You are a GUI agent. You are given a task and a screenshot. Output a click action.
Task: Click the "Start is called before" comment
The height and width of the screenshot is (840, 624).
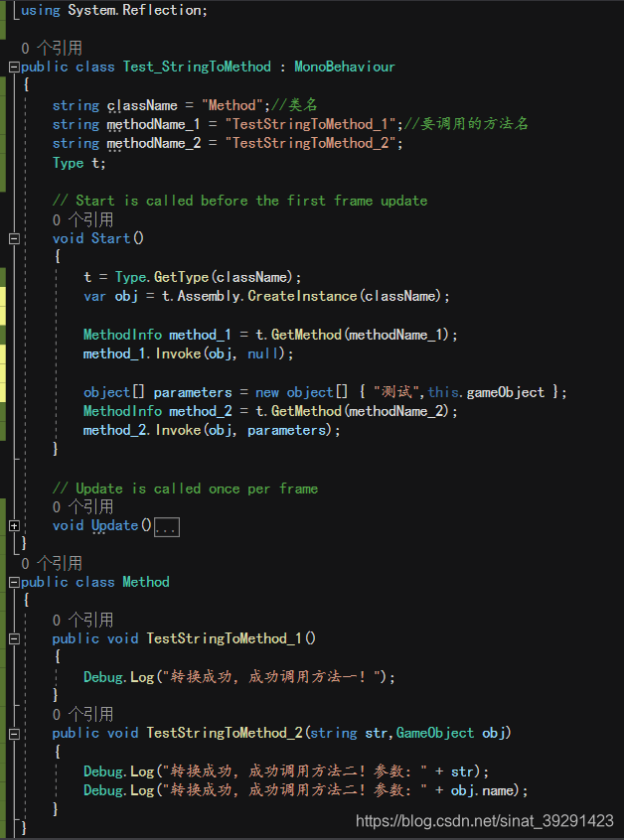point(239,201)
